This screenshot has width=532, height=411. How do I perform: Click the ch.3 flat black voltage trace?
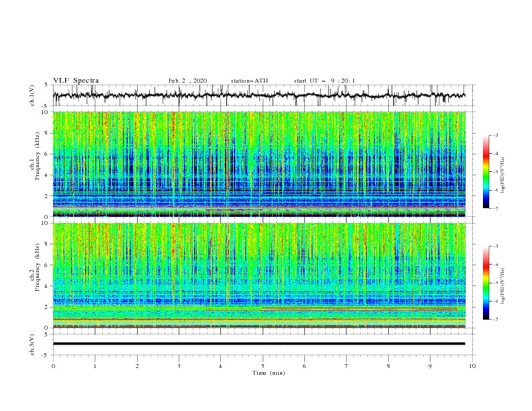[x=259, y=344]
